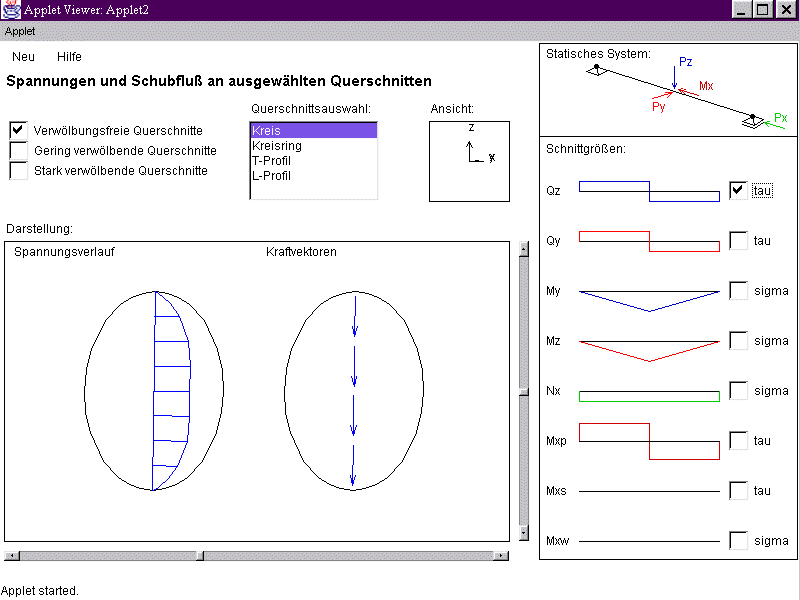The image size is (800, 600).
Task: Click the Nx normal force diagram
Action: coord(649,396)
